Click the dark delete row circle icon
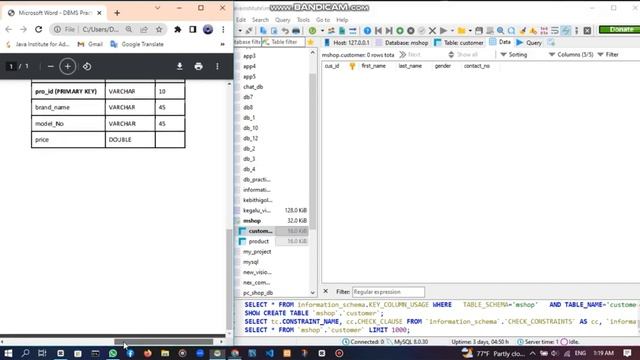This screenshot has width=640, height=360. (x=411, y=31)
